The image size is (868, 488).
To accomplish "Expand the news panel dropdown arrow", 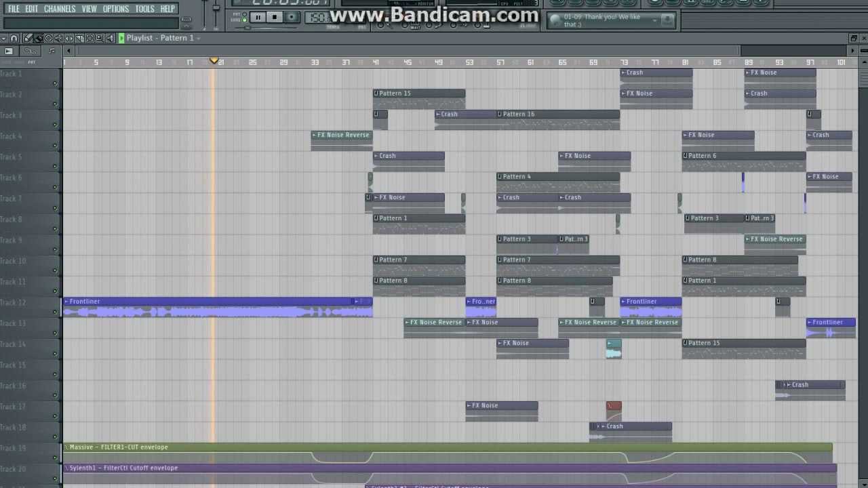I will tap(654, 20).
